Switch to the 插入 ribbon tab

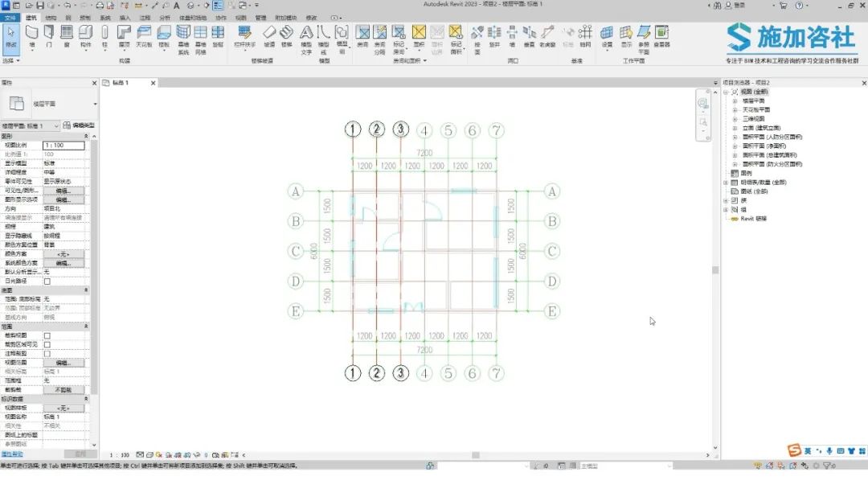coord(125,18)
